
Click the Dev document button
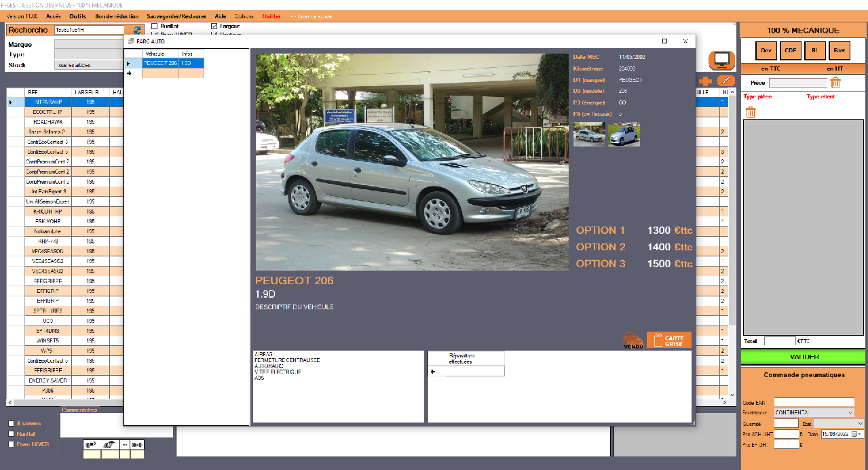tap(766, 51)
